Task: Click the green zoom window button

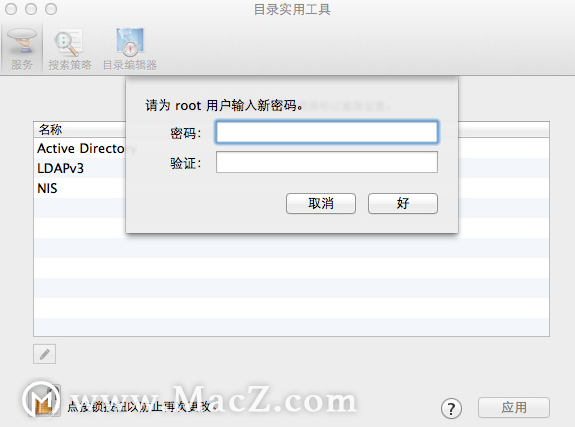Action: pyautogui.click(x=51, y=9)
